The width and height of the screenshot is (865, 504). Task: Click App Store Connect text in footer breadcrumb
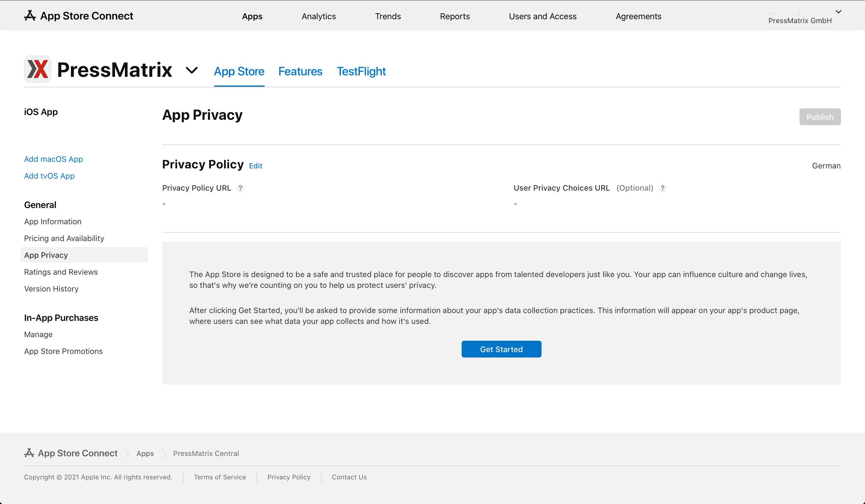pos(77,453)
